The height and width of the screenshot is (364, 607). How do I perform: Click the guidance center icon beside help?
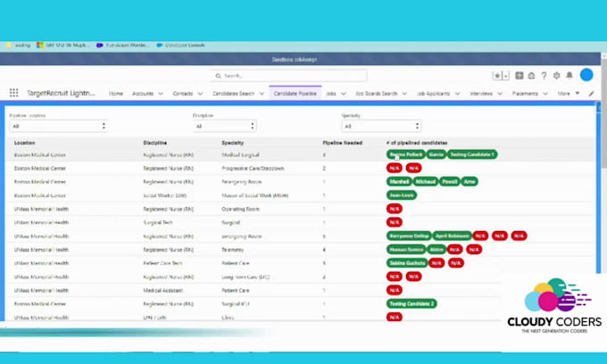click(x=531, y=76)
